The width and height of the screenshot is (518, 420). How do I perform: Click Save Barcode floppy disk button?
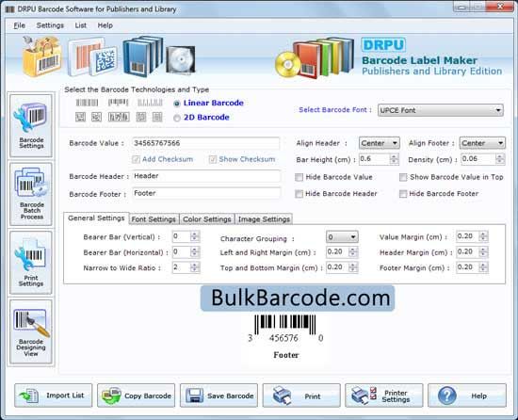pyautogui.click(x=219, y=396)
